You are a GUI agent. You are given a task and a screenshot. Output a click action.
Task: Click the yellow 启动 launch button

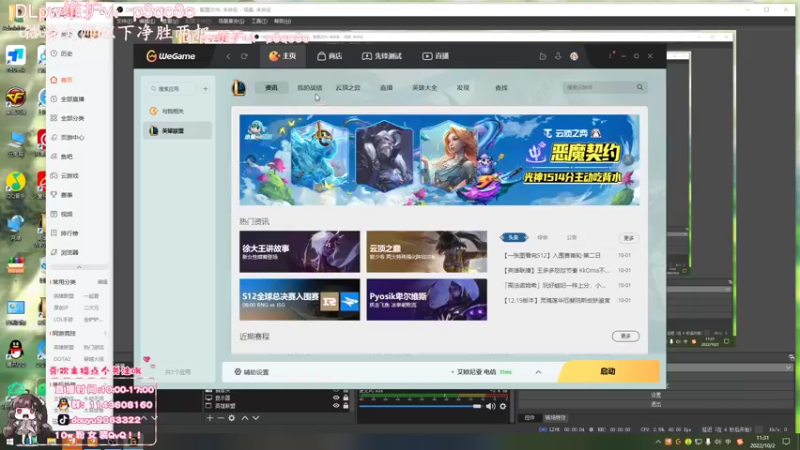(x=608, y=371)
